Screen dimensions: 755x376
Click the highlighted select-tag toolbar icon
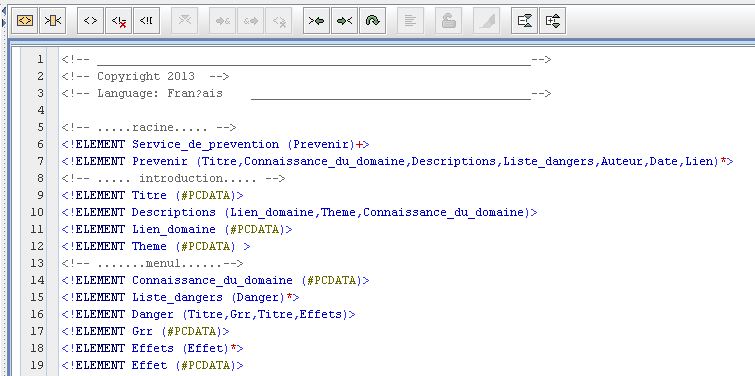[x=25, y=21]
